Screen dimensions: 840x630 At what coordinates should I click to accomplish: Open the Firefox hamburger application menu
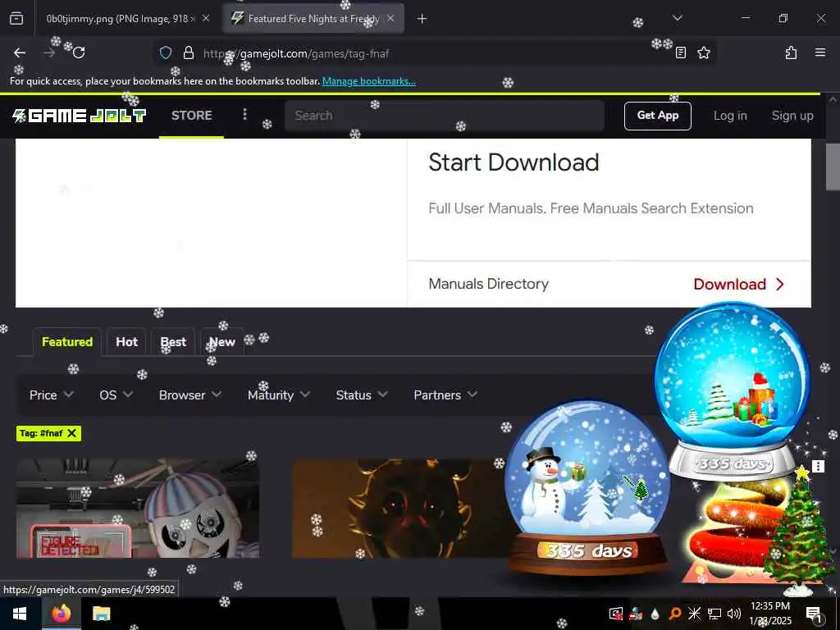pyautogui.click(x=819, y=52)
